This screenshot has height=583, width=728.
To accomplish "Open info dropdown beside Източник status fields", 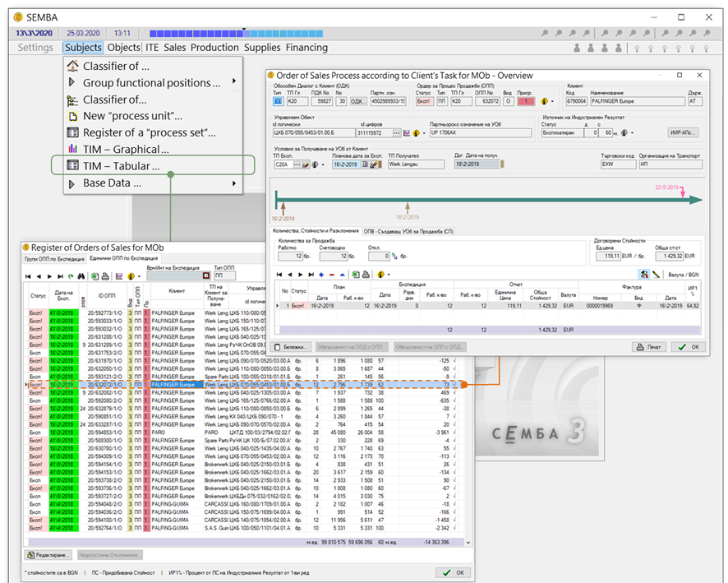I will 632,133.
